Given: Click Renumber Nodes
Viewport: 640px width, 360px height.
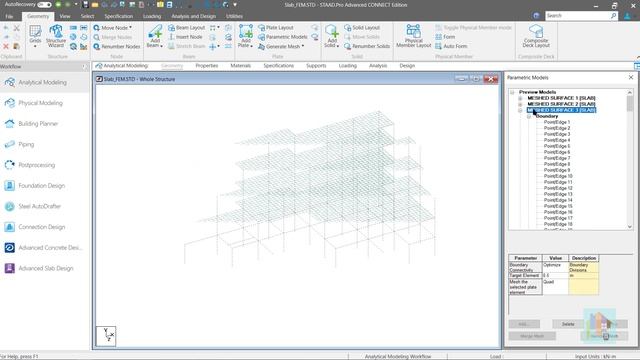Looking at the screenshot, I should pos(117,47).
